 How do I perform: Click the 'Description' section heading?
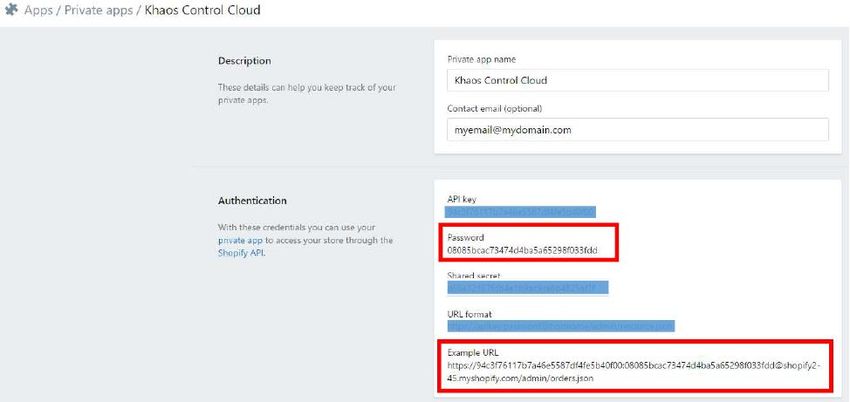click(244, 61)
